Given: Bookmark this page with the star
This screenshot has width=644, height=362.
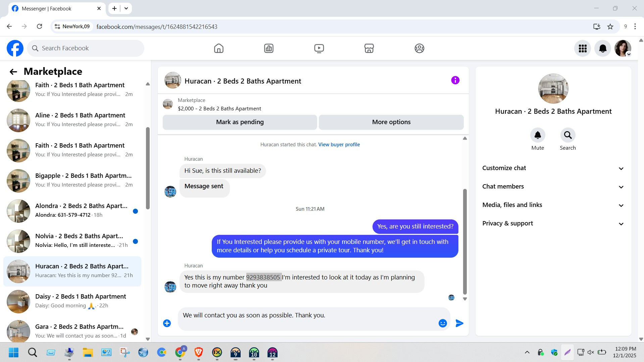Looking at the screenshot, I should [610, 27].
